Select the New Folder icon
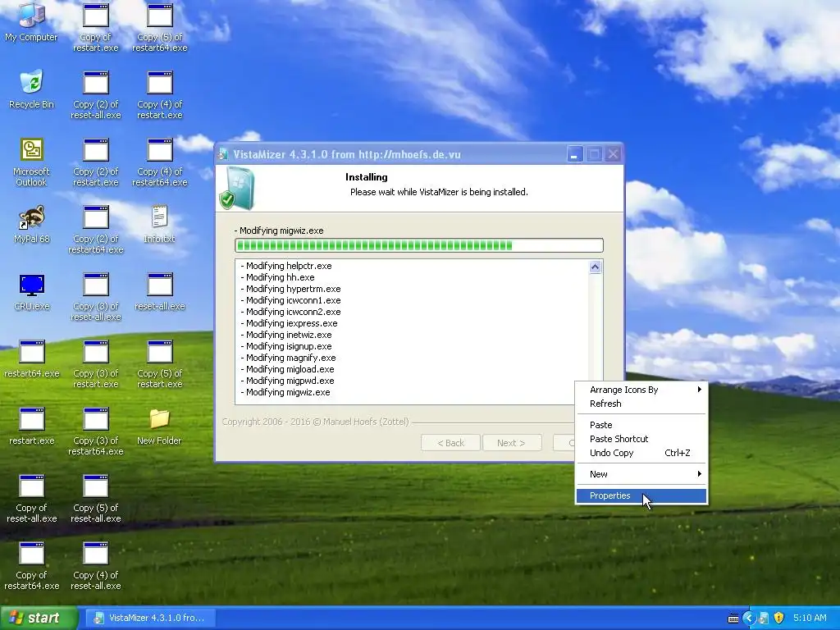 tap(160, 426)
